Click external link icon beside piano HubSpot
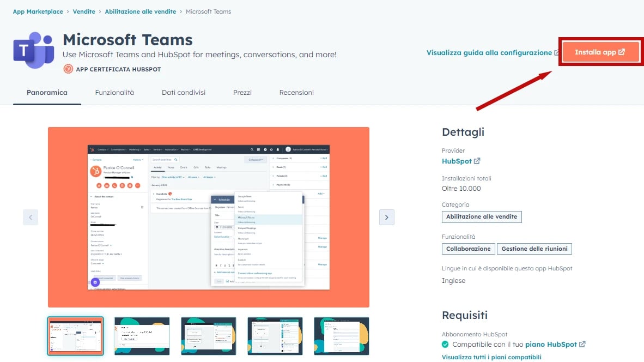The image size is (644, 362). (582, 345)
